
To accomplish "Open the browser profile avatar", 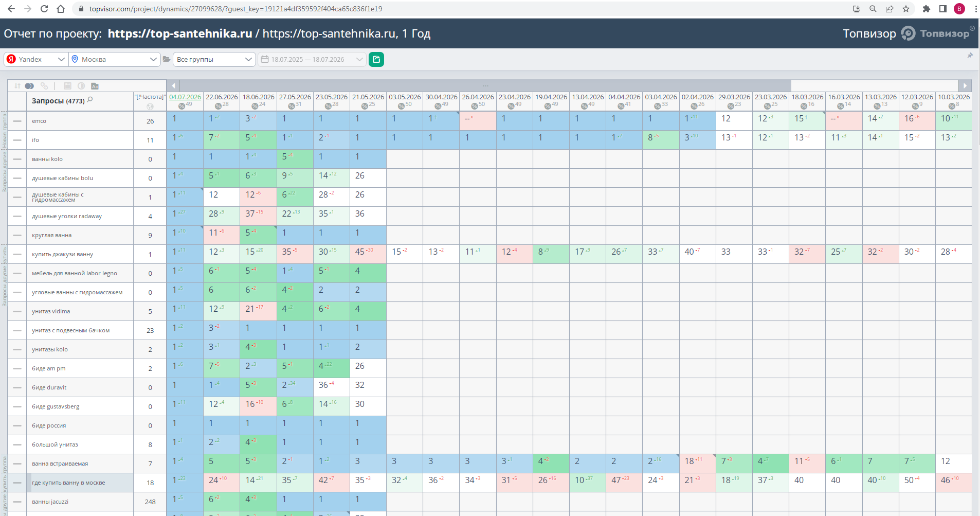I will pyautogui.click(x=959, y=9).
